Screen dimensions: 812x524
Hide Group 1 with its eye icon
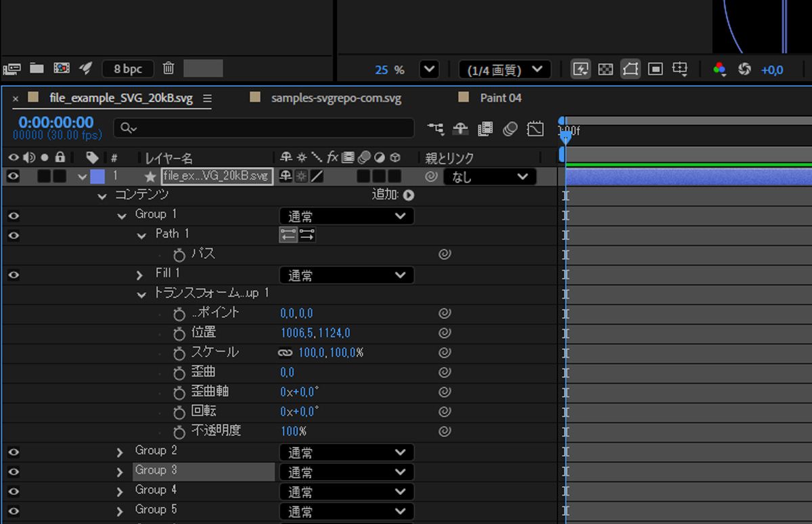tap(13, 216)
